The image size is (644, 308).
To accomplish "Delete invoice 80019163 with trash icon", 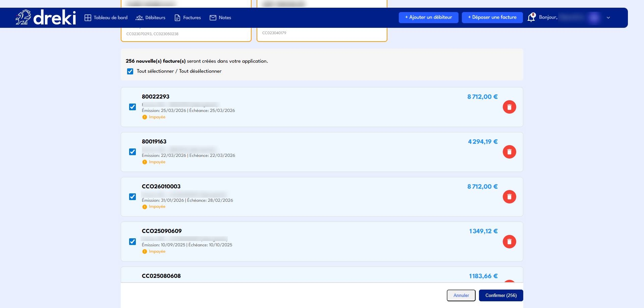I will (509, 152).
